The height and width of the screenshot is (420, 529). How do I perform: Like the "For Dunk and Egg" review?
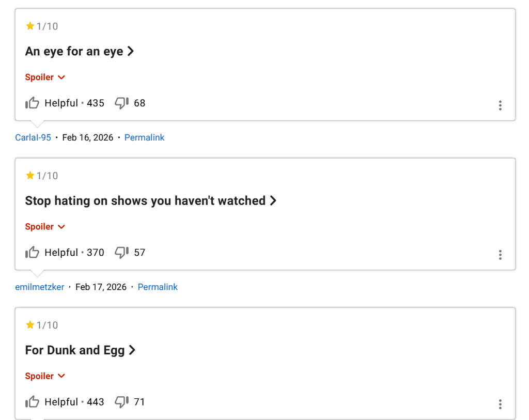(x=33, y=402)
